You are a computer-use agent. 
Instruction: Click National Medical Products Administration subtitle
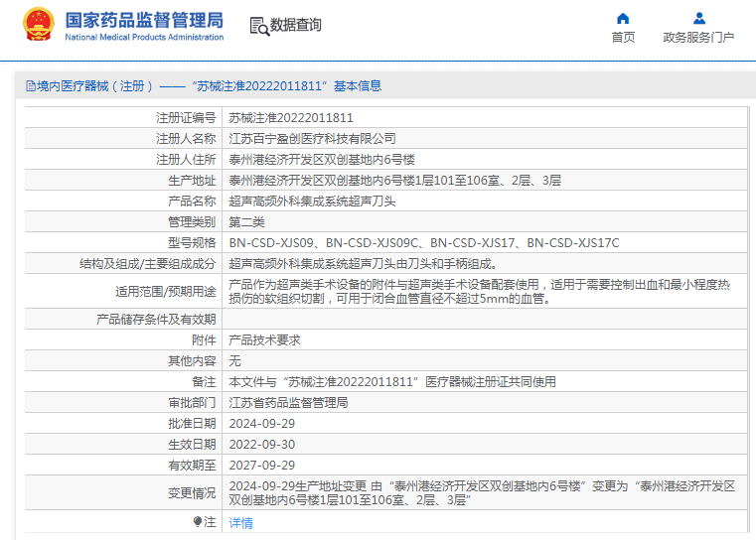pos(144,37)
